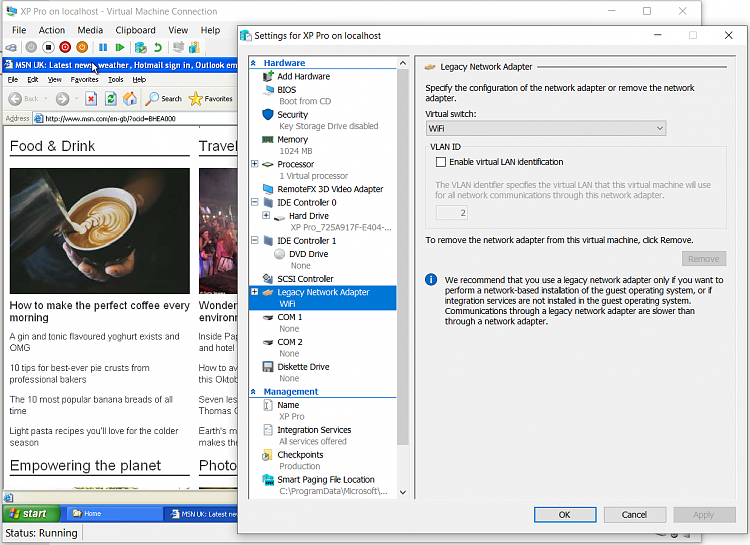Click the IE Stop button with red X
The height and width of the screenshot is (545, 750).
(91, 99)
